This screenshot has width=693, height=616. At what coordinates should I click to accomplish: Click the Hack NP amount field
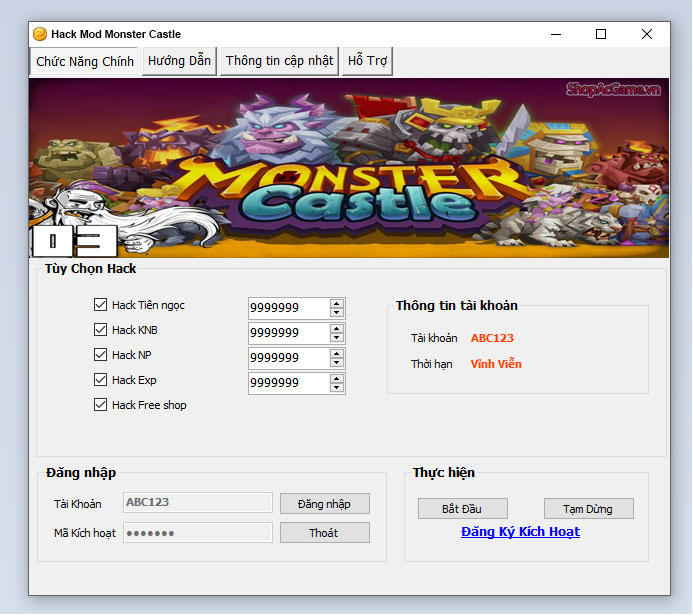289,358
